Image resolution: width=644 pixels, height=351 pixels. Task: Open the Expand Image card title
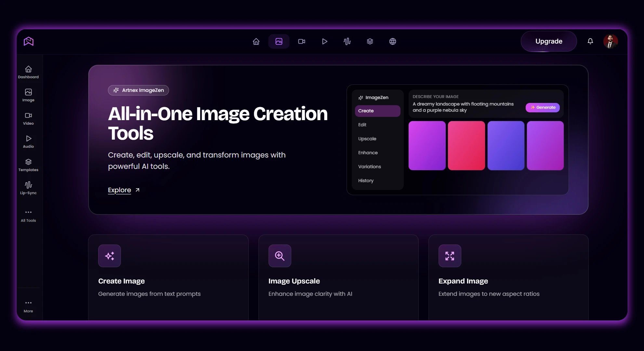pyautogui.click(x=463, y=281)
